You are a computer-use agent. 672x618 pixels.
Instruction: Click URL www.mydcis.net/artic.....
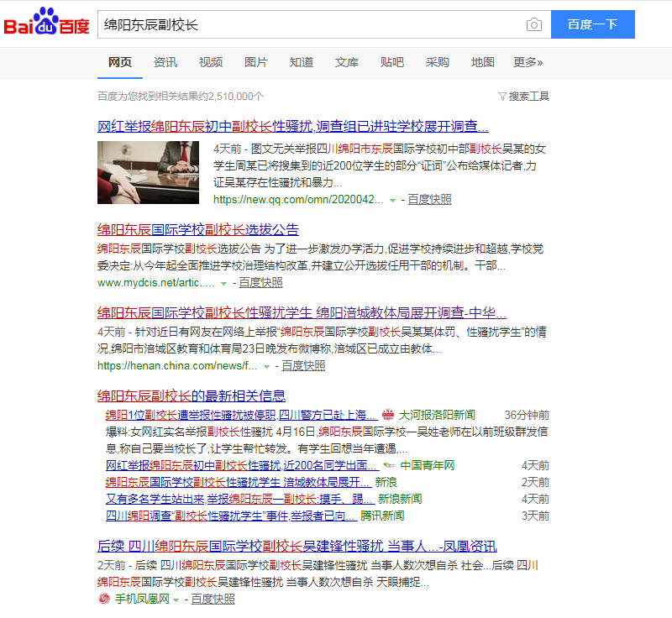(x=155, y=283)
